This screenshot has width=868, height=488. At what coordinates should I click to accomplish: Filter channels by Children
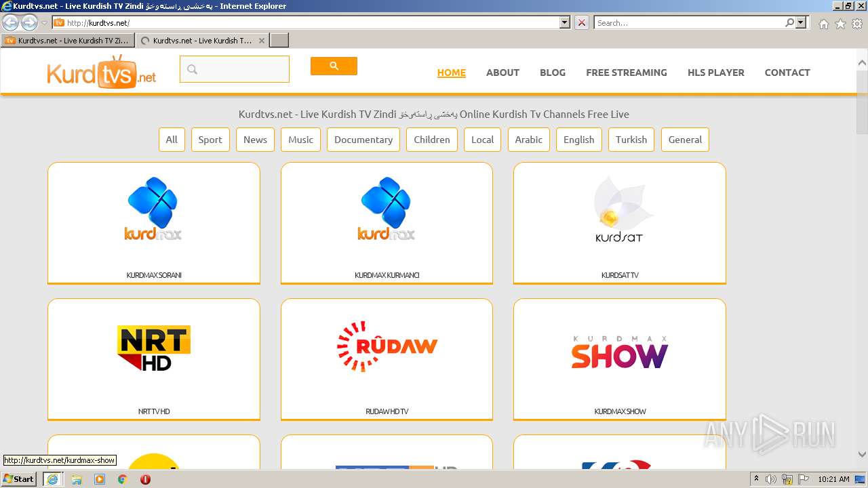click(x=432, y=140)
